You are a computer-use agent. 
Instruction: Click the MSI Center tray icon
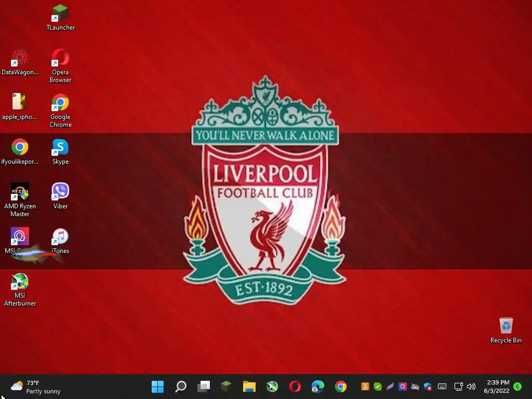pyautogui.click(x=403, y=387)
